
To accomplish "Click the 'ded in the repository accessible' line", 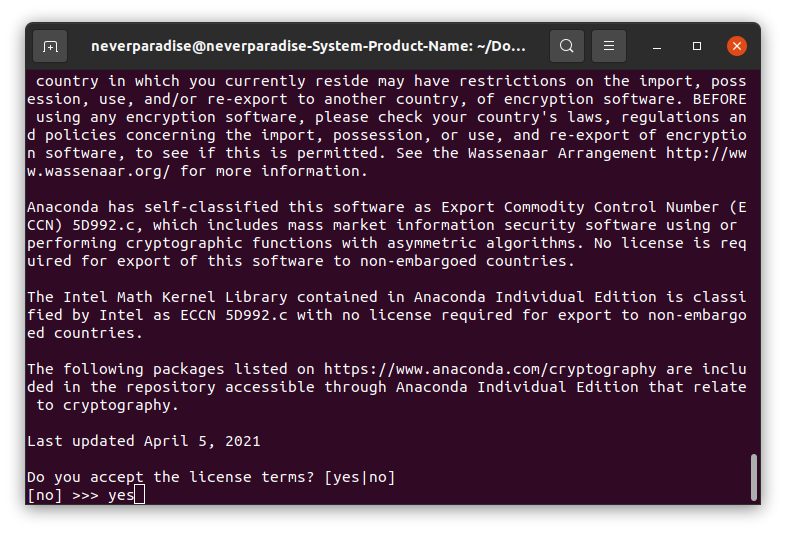I will pyautogui.click(x=386, y=387).
